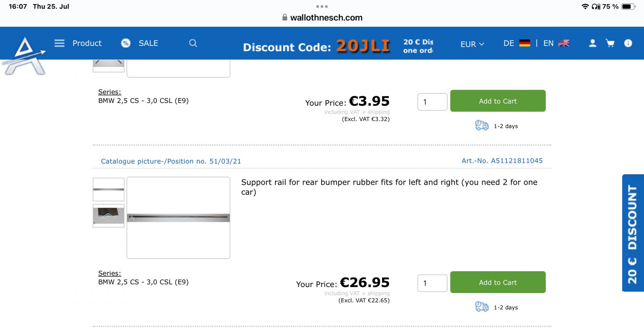This screenshot has height=328, width=644.
Task: View the shopping cart icon
Action: [x=610, y=43]
